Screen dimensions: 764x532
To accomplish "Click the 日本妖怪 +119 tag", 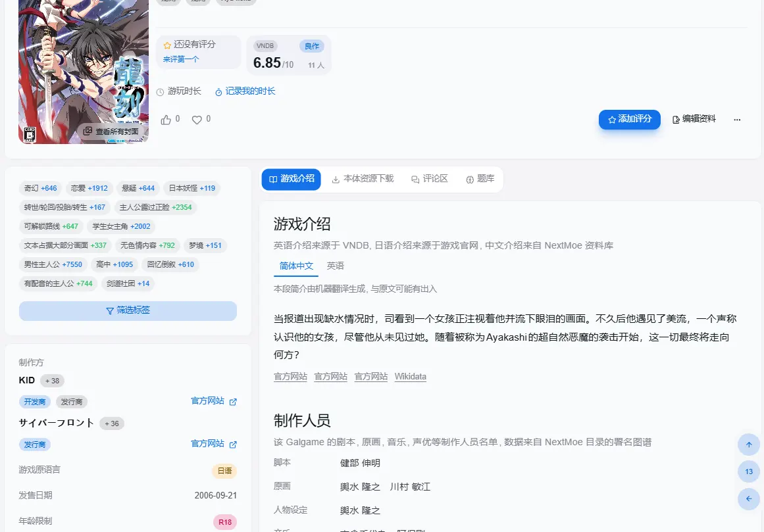I will tap(192, 188).
